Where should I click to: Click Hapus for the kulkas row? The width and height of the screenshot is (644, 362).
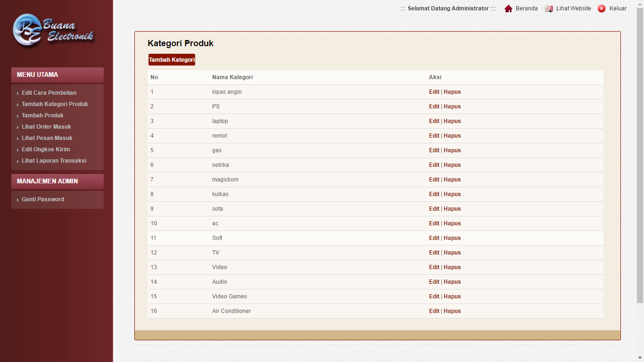[452, 194]
